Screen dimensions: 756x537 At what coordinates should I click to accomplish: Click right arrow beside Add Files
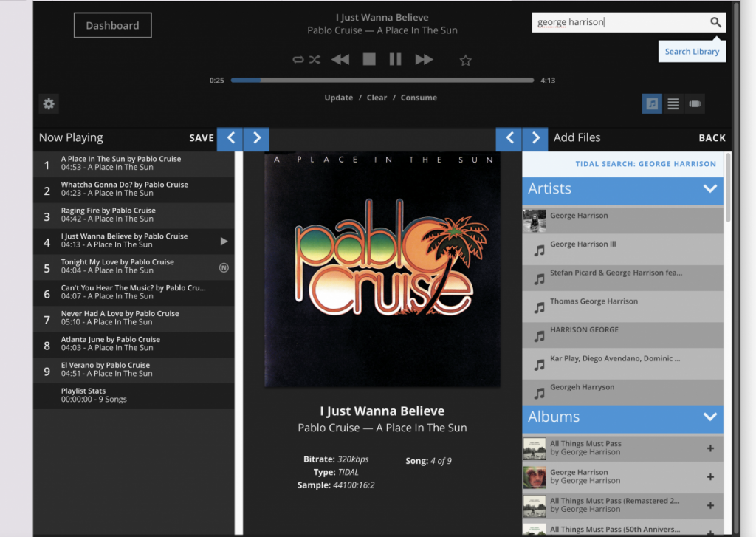[535, 138]
